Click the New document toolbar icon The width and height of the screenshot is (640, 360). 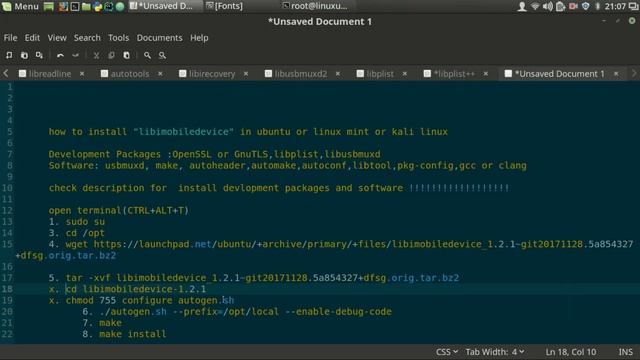[x=9, y=55]
